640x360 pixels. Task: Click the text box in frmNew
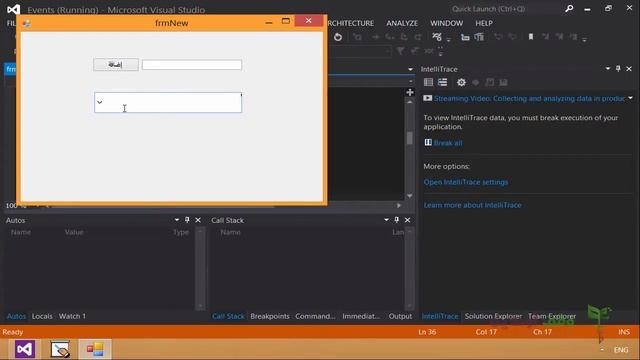click(192, 65)
